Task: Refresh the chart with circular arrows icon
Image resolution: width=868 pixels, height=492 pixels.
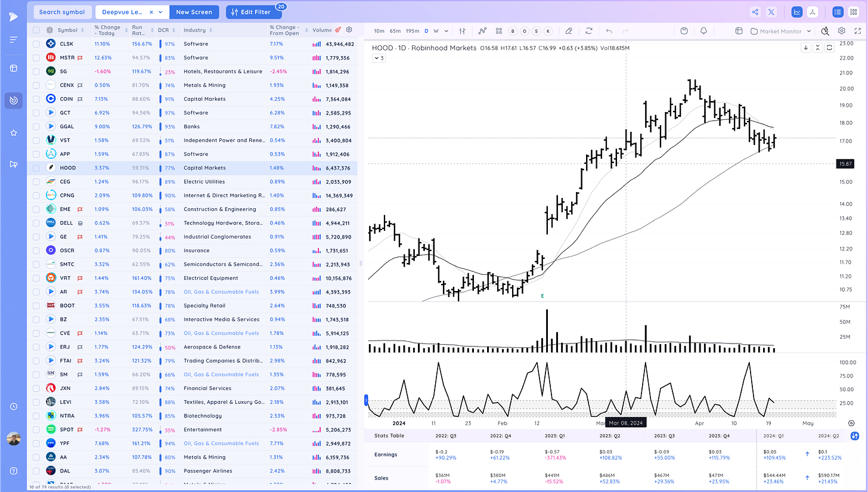Action: (x=589, y=31)
